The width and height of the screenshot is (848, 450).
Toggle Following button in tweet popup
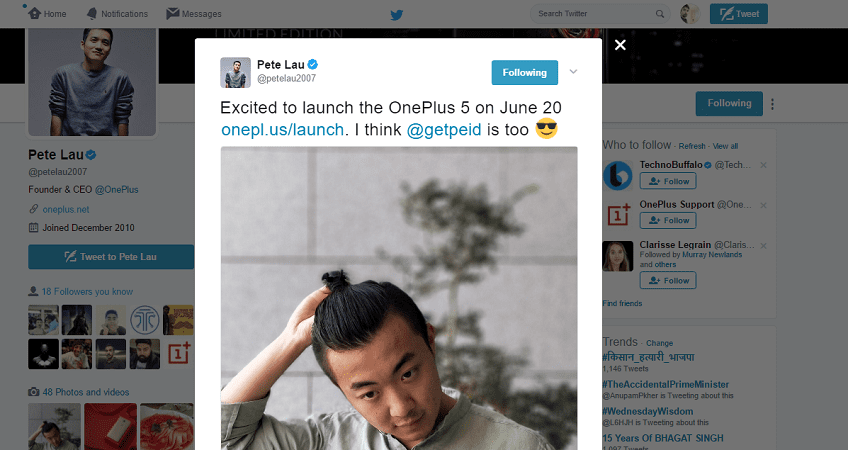click(x=525, y=72)
